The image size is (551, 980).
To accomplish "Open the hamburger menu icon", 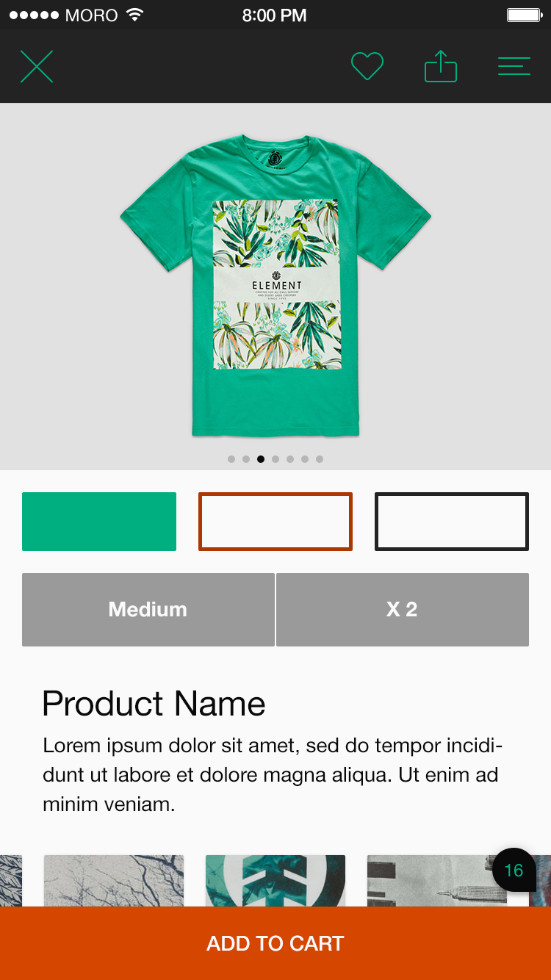I will pos(514,67).
